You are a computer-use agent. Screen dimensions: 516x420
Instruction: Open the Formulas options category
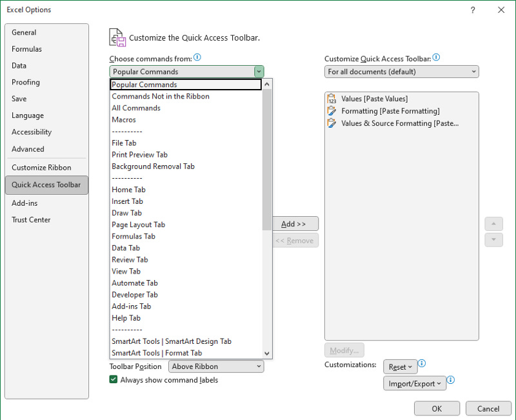pos(46,49)
